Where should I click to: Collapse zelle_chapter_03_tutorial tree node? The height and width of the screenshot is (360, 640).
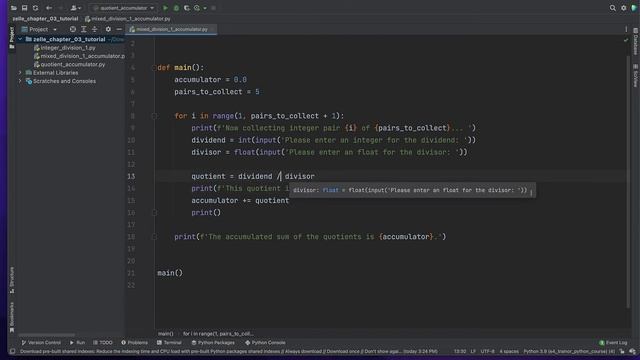(20, 39)
